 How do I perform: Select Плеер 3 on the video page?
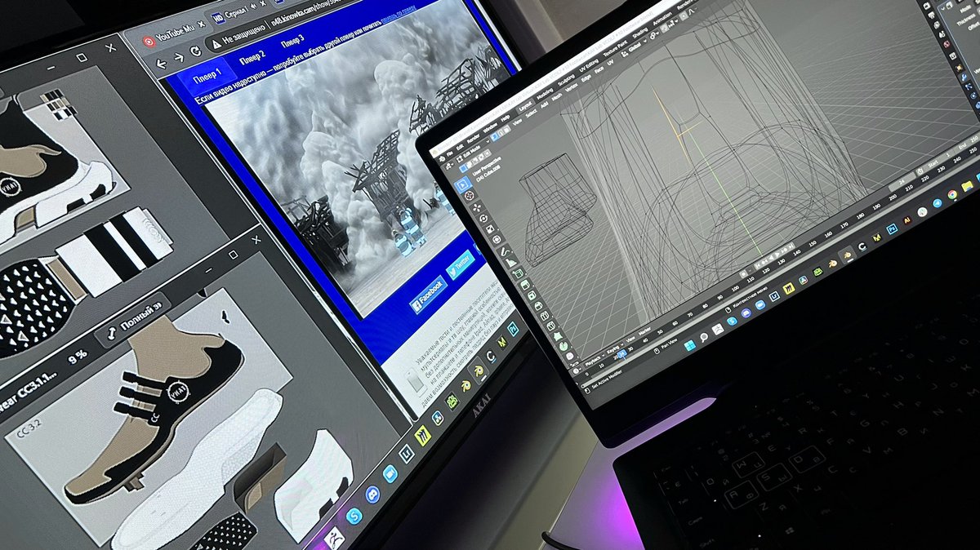292,41
